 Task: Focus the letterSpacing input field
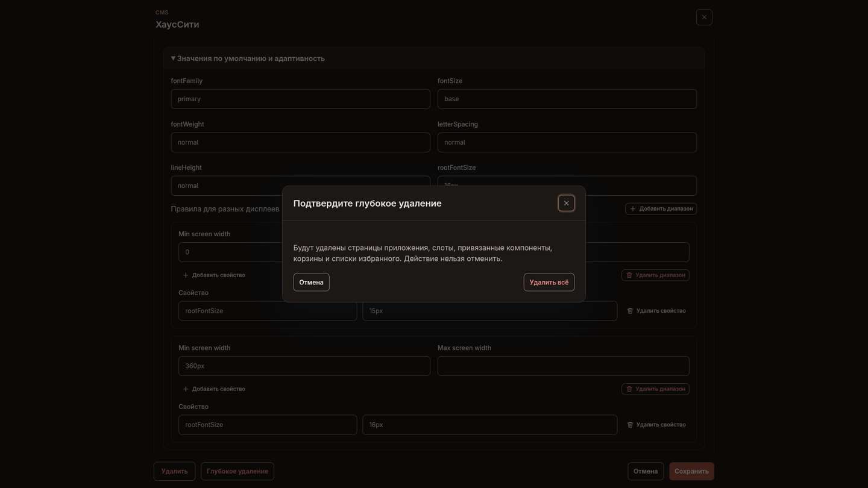coord(567,142)
